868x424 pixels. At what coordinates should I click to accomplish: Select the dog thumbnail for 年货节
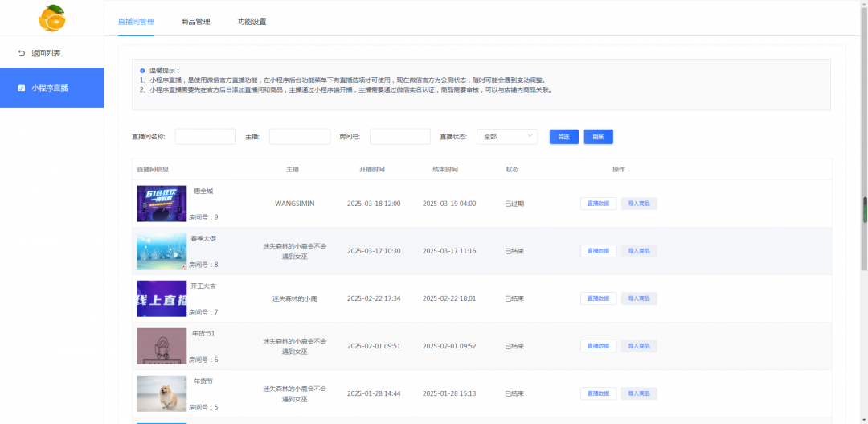[162, 393]
